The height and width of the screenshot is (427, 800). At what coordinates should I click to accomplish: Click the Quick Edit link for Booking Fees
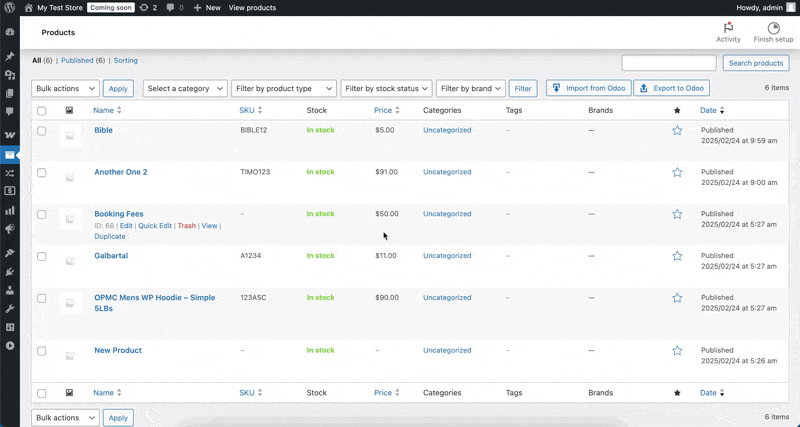point(154,226)
